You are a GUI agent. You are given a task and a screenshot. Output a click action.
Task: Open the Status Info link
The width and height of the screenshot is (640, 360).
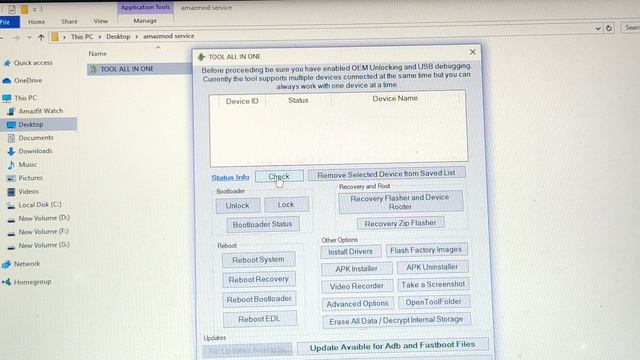coord(230,177)
